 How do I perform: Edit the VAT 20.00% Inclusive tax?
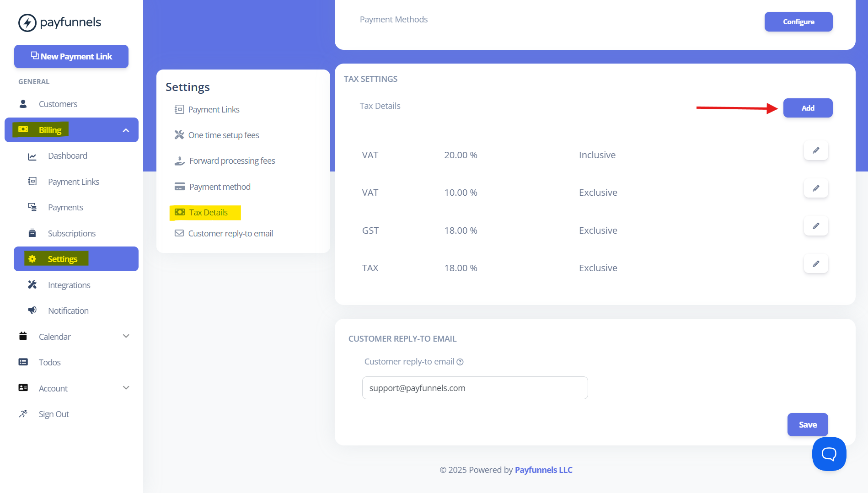click(x=816, y=150)
